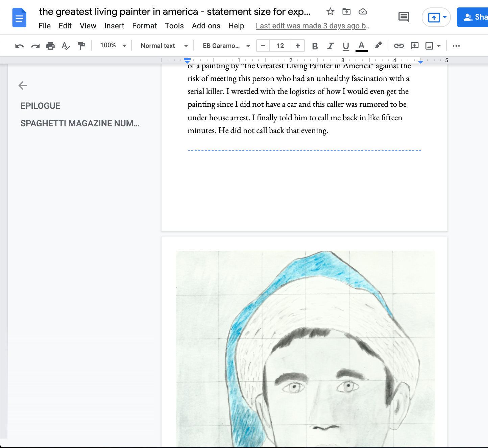Undo the last action
The width and height of the screenshot is (488, 448).
[x=19, y=46]
